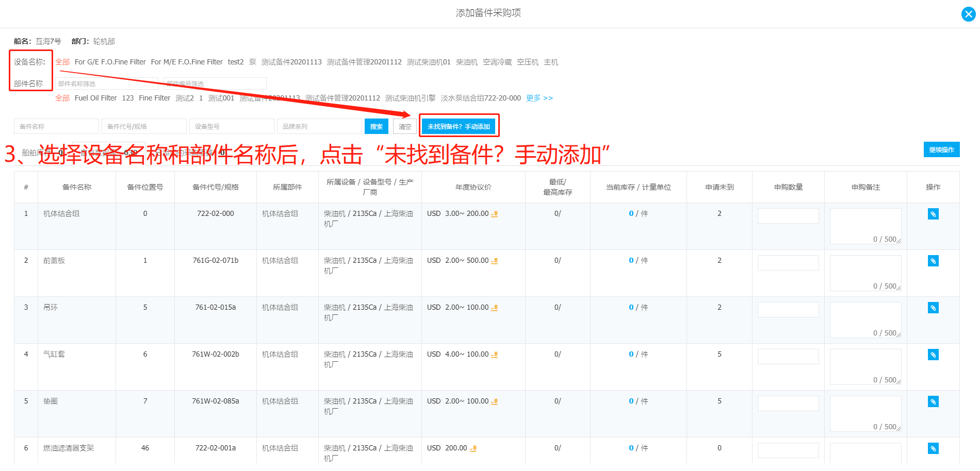980x471 pixels.
Task: Click 申购备注 textarea for 机体结合组 row
Action: pyautogui.click(x=865, y=226)
